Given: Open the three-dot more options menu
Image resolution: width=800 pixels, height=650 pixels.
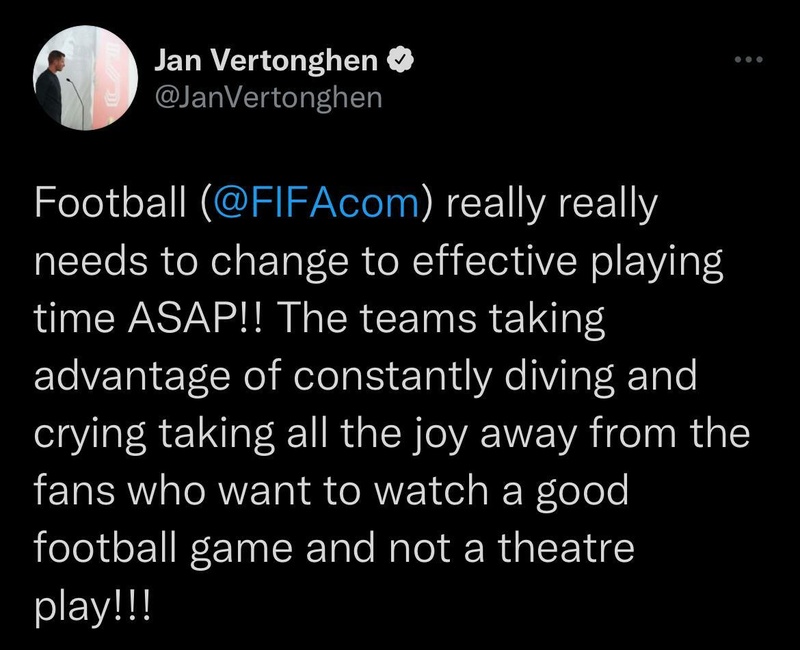Looking at the screenshot, I should (748, 62).
